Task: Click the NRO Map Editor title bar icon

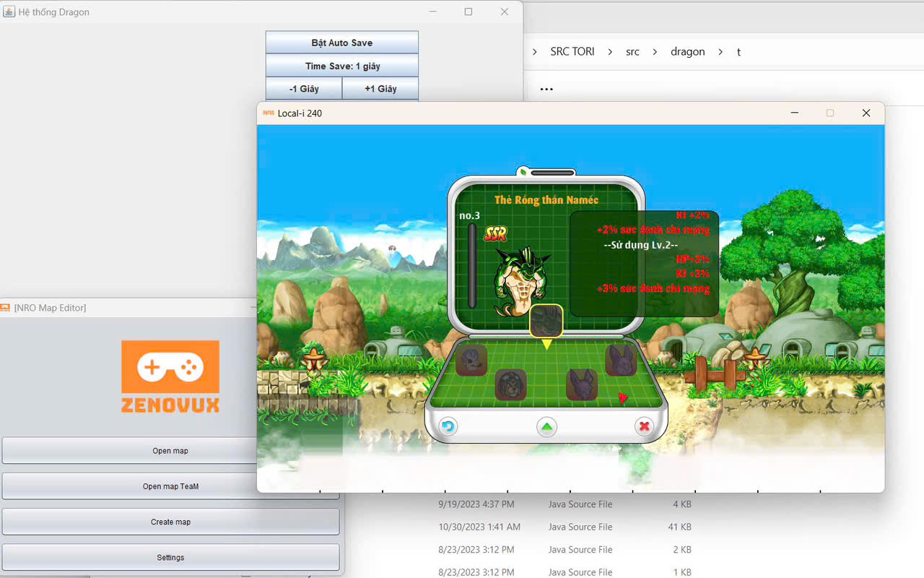Action: [6, 308]
